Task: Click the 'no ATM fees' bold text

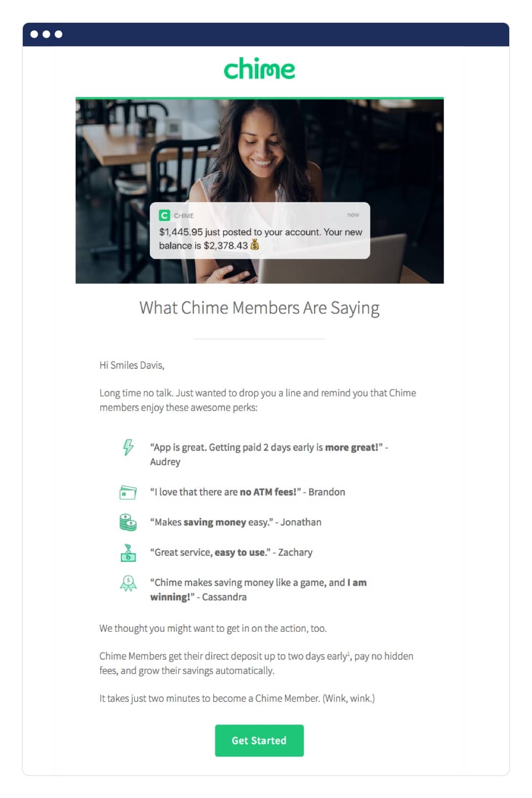Action: click(x=268, y=492)
